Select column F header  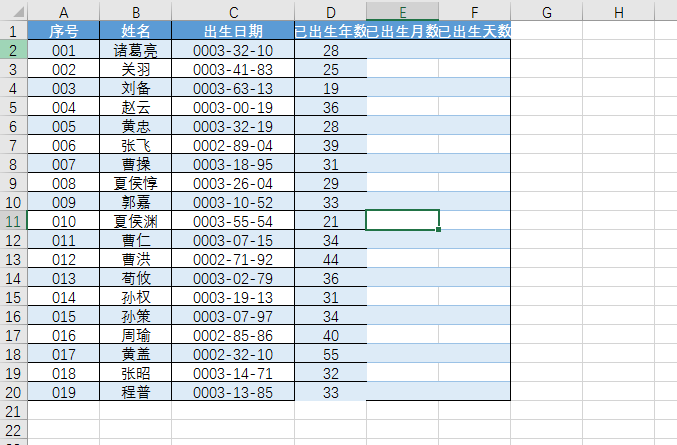tap(475, 12)
